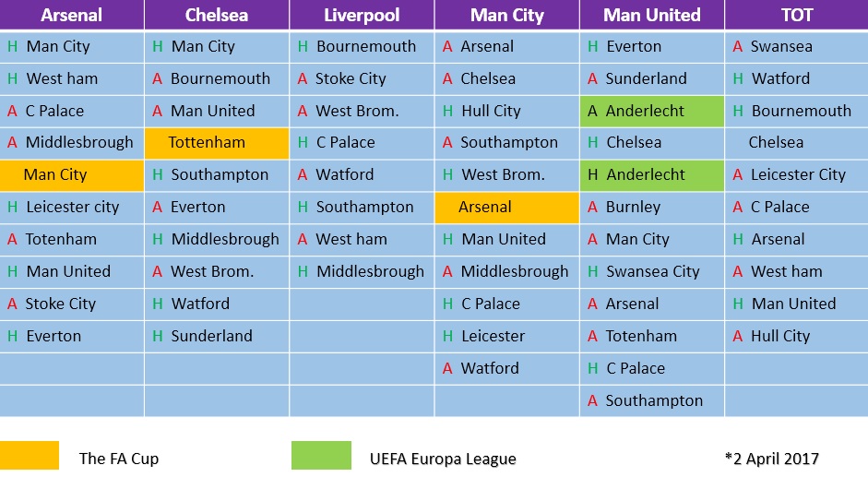Select orange Man City cell under Arsenal

tap(72, 175)
